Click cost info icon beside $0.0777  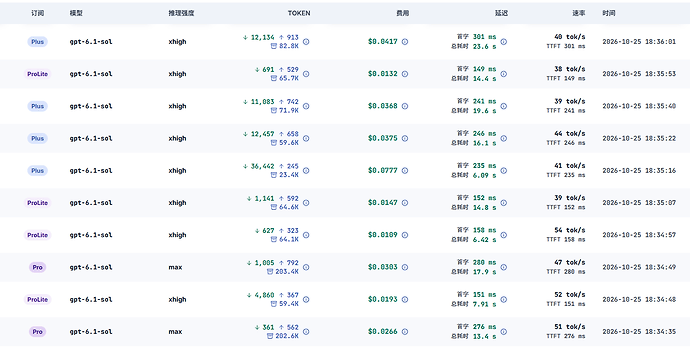[x=405, y=171]
